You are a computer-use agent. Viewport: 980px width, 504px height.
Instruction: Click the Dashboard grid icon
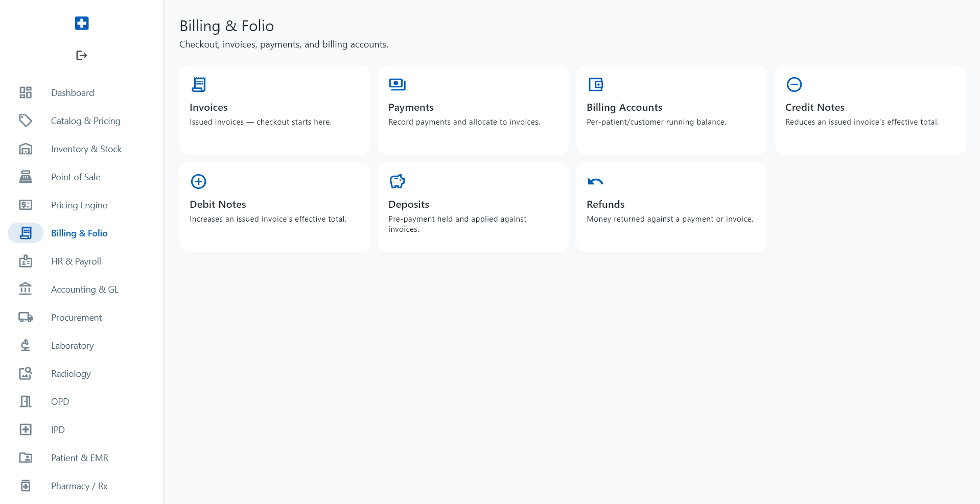click(26, 92)
